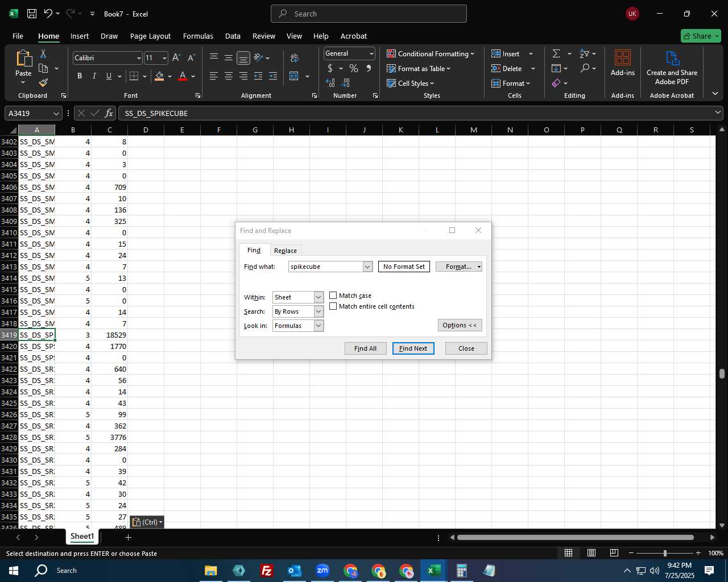This screenshot has height=582, width=728.
Task: Switch to the Formulas ribbon tab
Action: pyautogui.click(x=198, y=36)
